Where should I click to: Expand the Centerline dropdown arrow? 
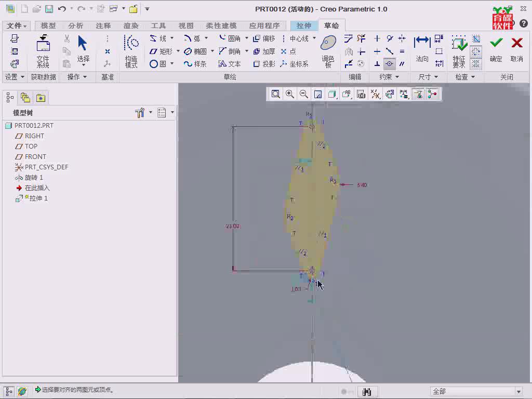tap(314, 38)
